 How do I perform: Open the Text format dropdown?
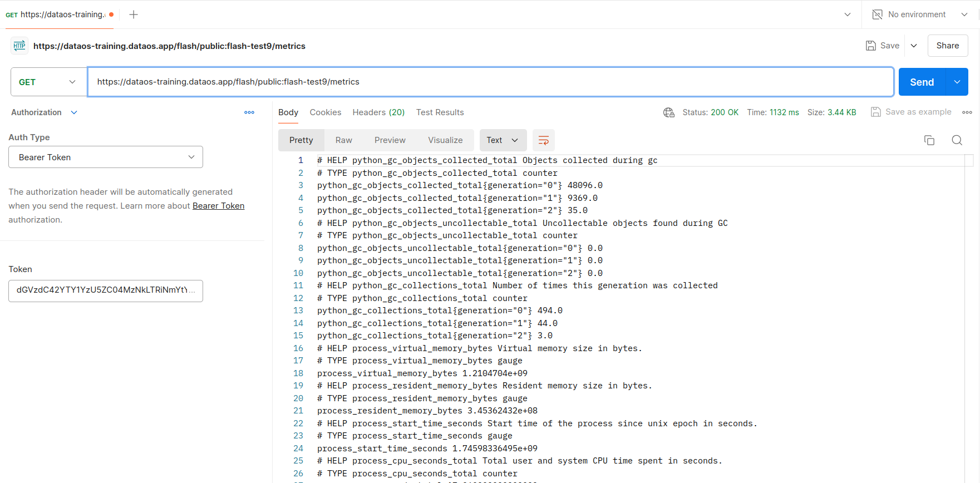pos(503,140)
